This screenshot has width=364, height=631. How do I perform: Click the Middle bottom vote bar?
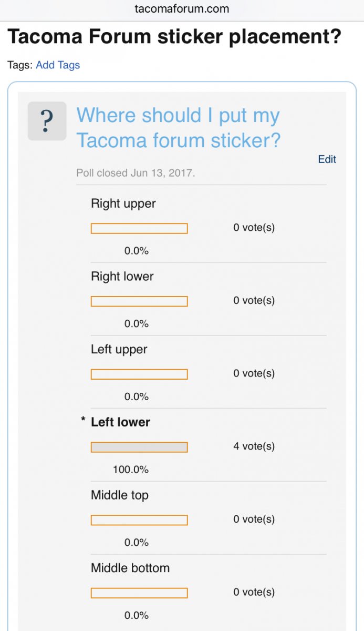(x=139, y=593)
